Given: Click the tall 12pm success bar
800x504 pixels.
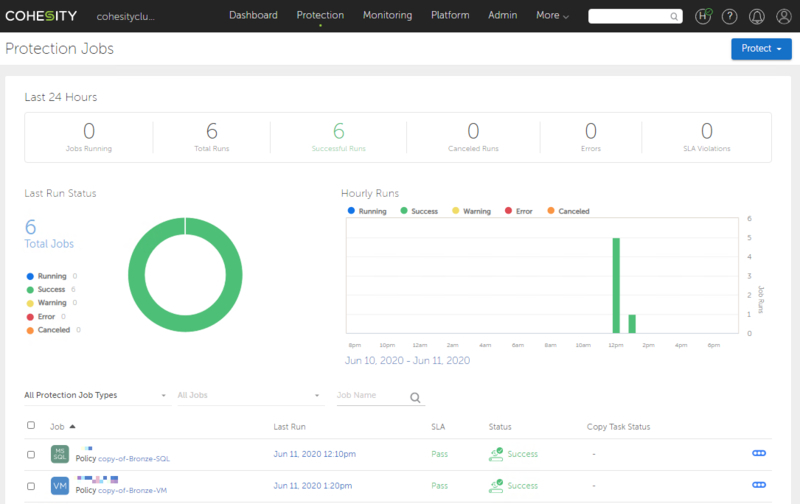Looking at the screenshot, I should (616, 286).
